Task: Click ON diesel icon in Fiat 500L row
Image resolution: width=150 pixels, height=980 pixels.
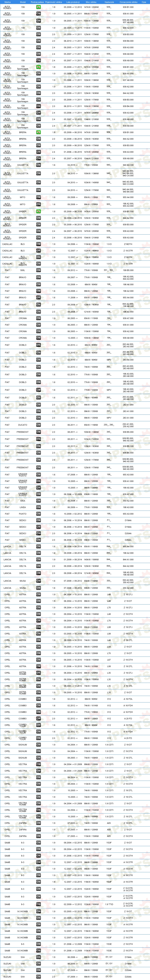Action: click(38, 270)
